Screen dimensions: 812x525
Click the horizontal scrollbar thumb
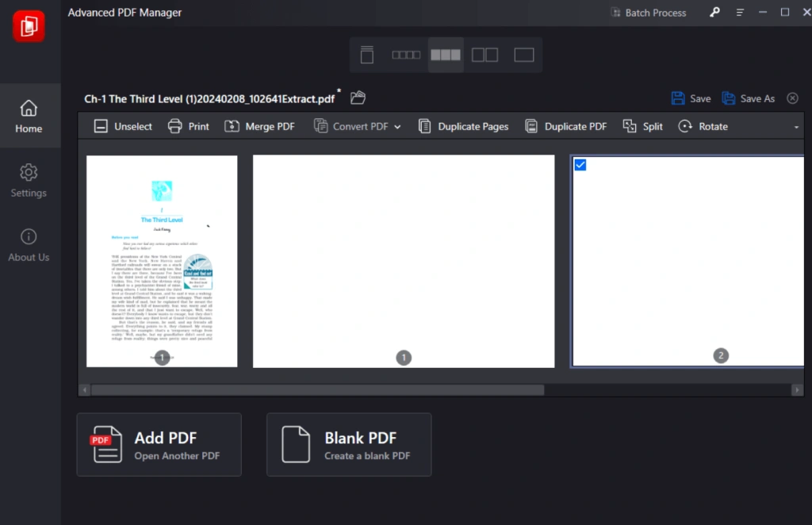[x=317, y=390]
